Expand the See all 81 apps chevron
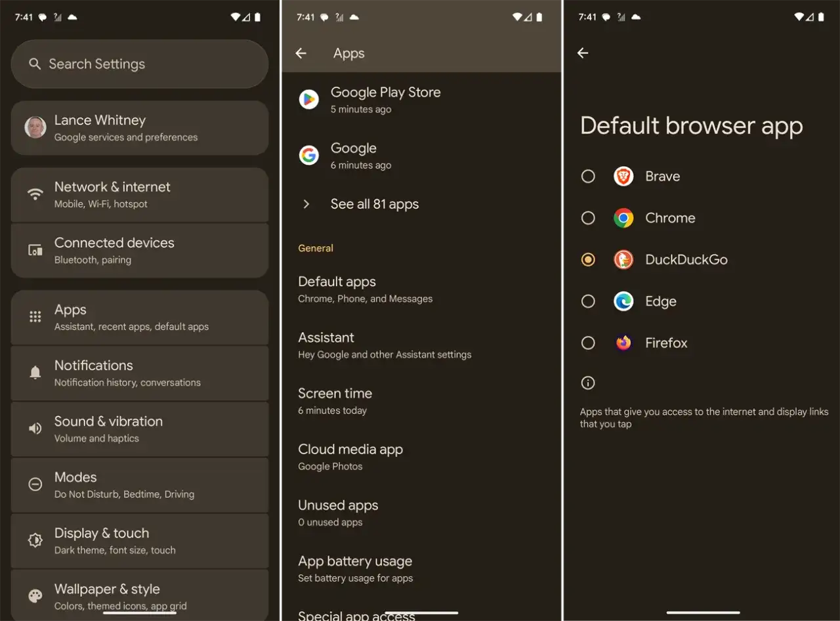The height and width of the screenshot is (621, 840). click(x=306, y=204)
